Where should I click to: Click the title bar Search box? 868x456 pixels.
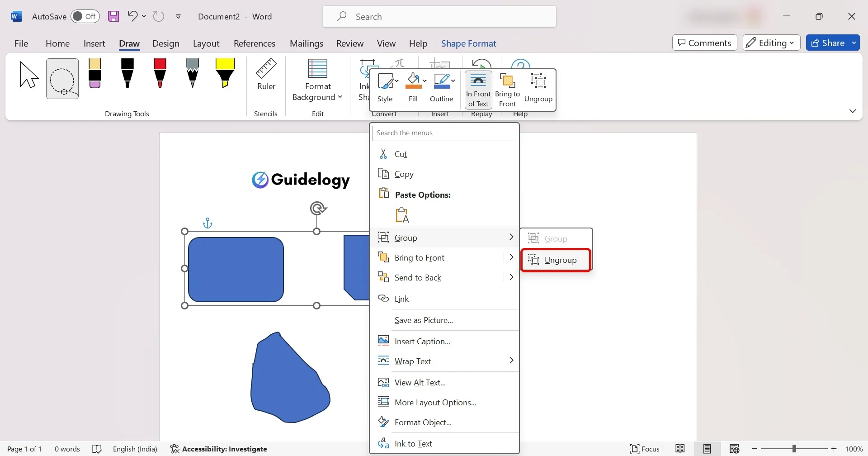click(439, 17)
